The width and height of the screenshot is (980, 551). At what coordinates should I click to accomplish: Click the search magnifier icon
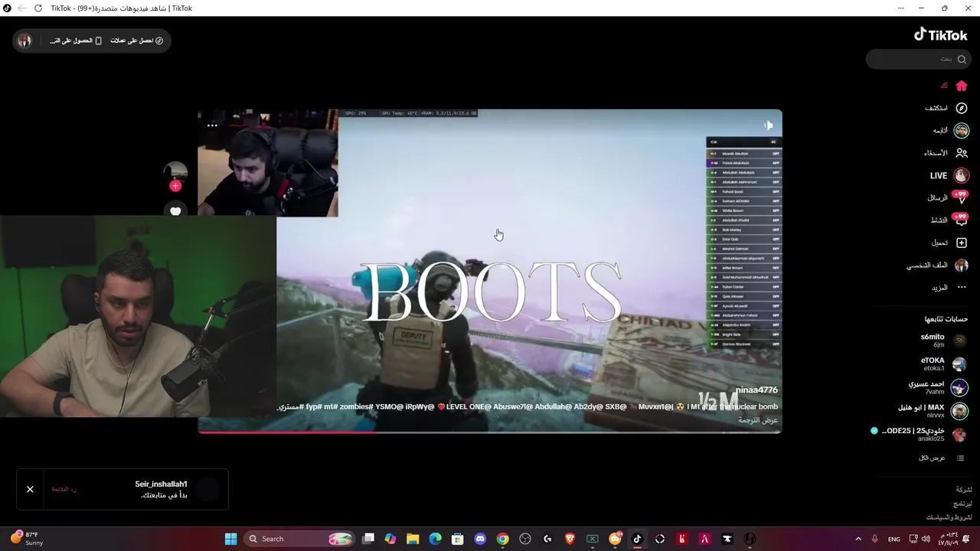(x=962, y=59)
